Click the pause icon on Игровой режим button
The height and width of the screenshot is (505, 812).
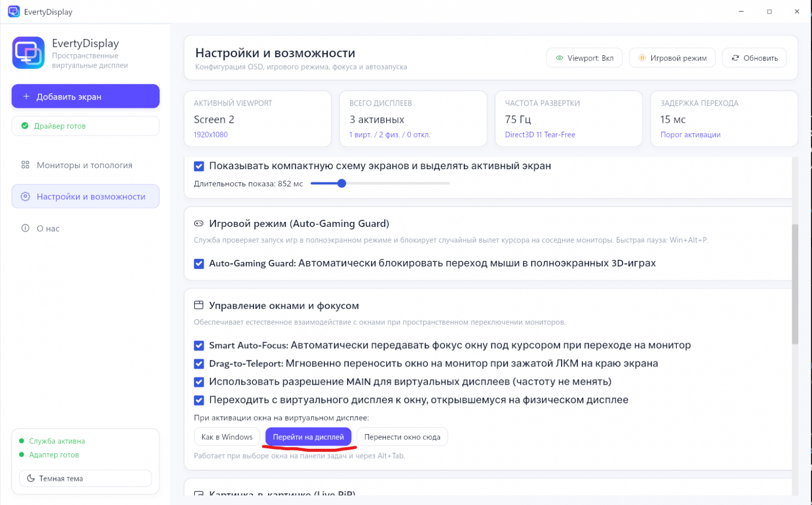(642, 58)
